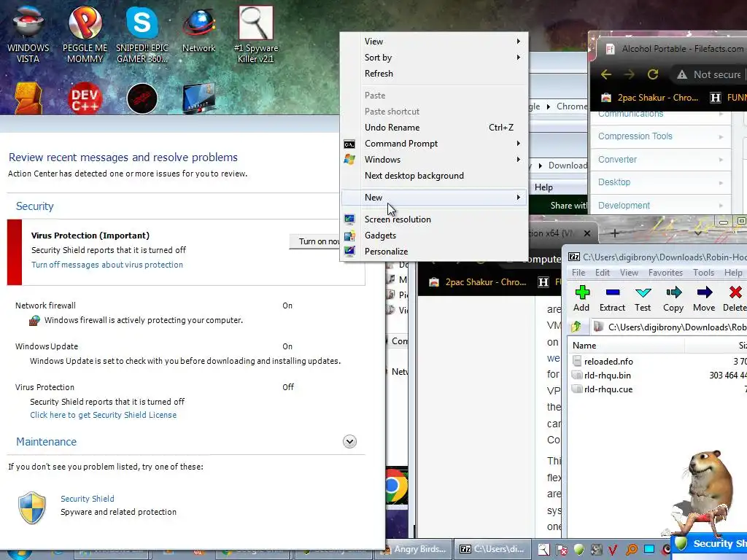Click the Delete button in 7-Zip
The width and height of the screenshot is (747, 560).
(x=735, y=298)
